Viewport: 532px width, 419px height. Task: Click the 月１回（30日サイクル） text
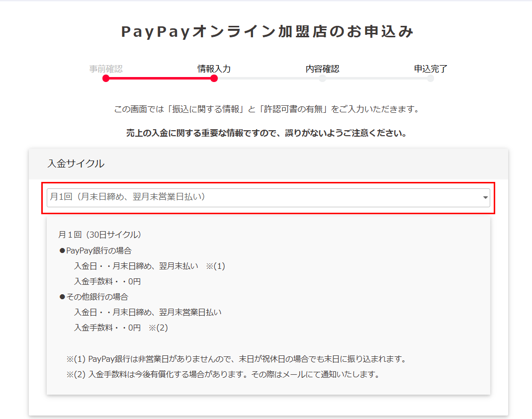coord(99,235)
